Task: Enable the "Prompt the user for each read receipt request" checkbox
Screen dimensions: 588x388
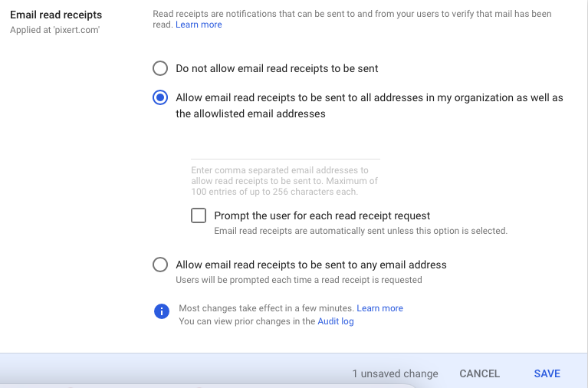Action: click(199, 215)
